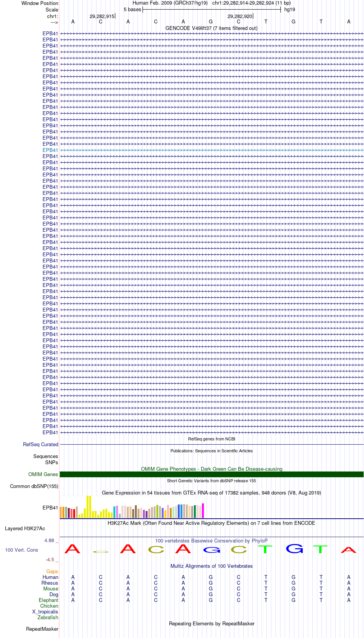The image size is (364, 638).
Task: Click the 'RepeatMasker' track label
Action: [42, 629]
